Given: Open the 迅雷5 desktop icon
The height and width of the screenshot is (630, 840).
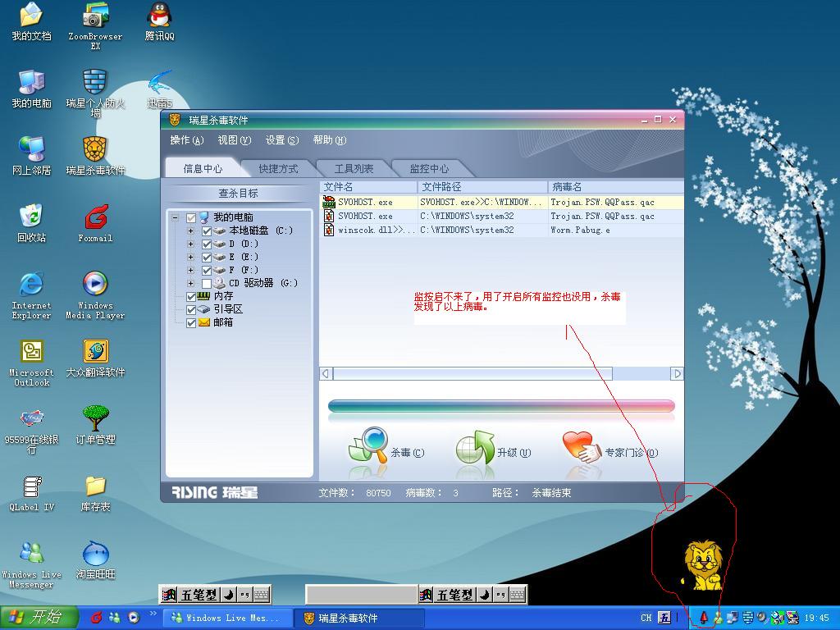Looking at the screenshot, I should pos(159,89).
